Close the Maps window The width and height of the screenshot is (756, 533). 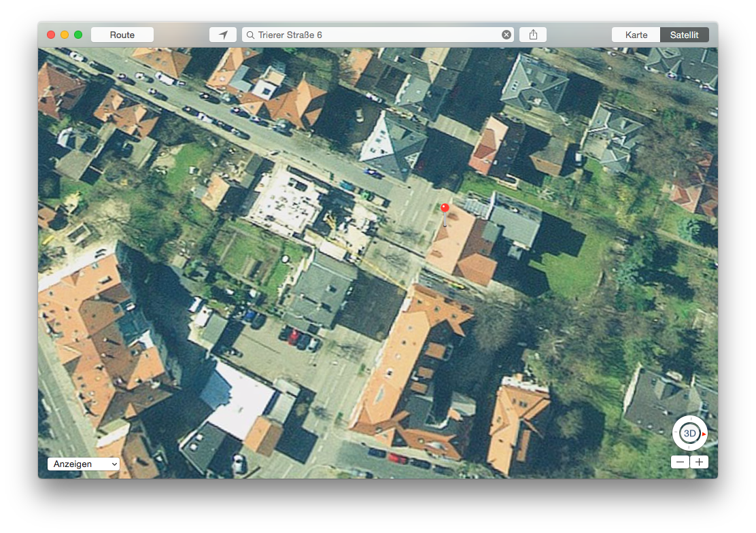[x=51, y=35]
